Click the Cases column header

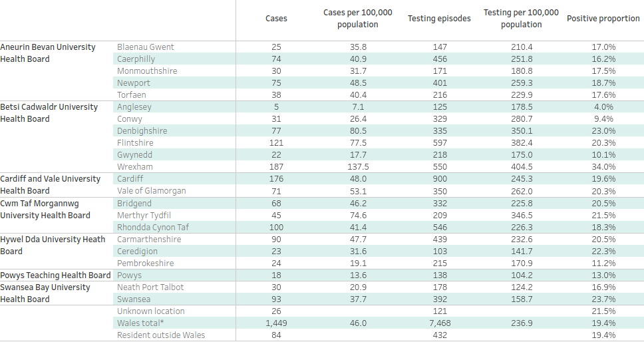tap(276, 19)
